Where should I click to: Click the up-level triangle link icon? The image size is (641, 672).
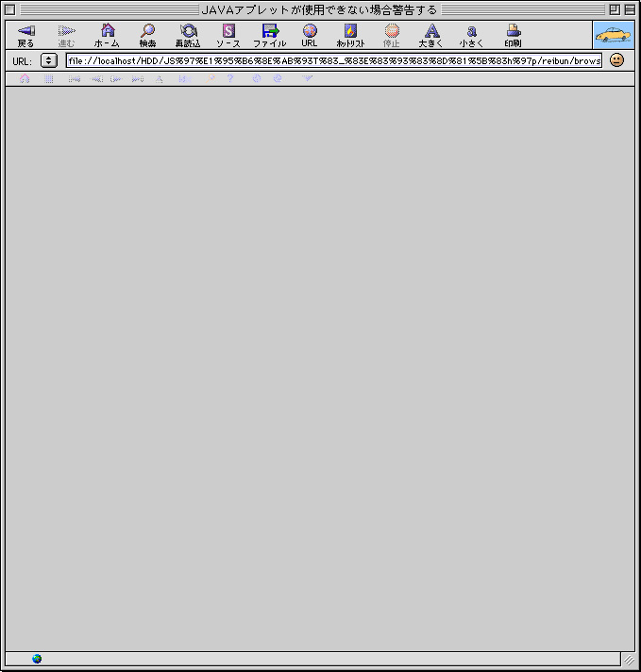coord(160,79)
